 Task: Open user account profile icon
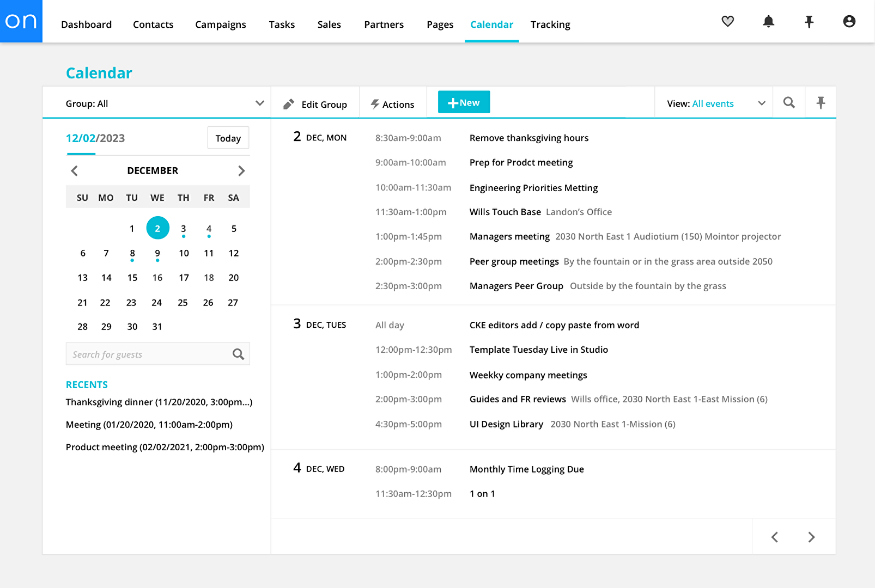tap(849, 21)
